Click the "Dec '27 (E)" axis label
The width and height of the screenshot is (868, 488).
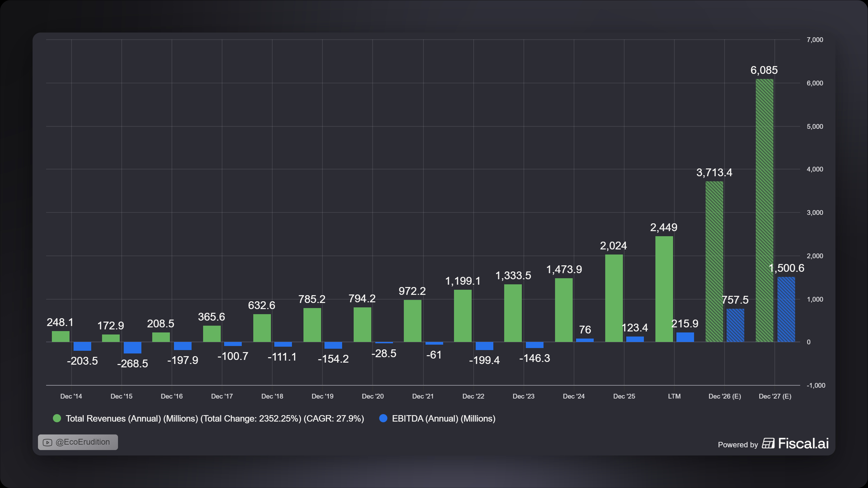[x=775, y=396]
